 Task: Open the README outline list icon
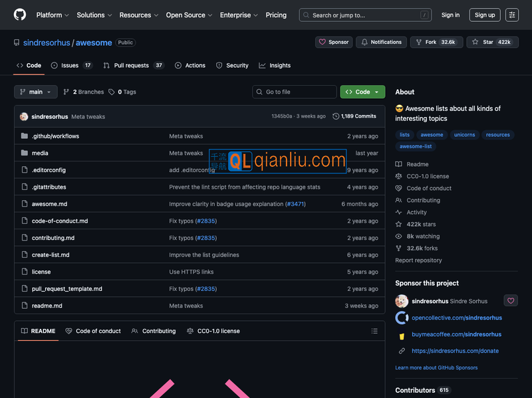click(x=374, y=331)
